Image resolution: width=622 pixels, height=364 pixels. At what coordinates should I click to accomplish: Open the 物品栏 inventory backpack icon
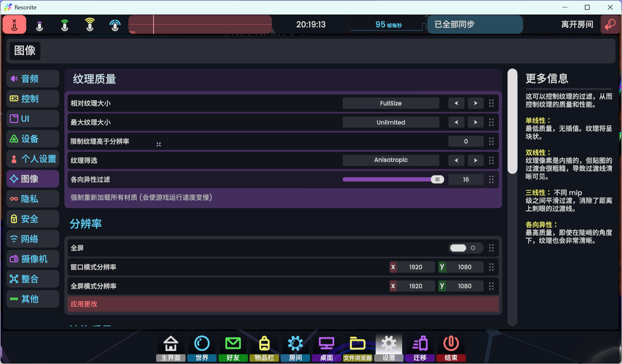click(x=264, y=348)
